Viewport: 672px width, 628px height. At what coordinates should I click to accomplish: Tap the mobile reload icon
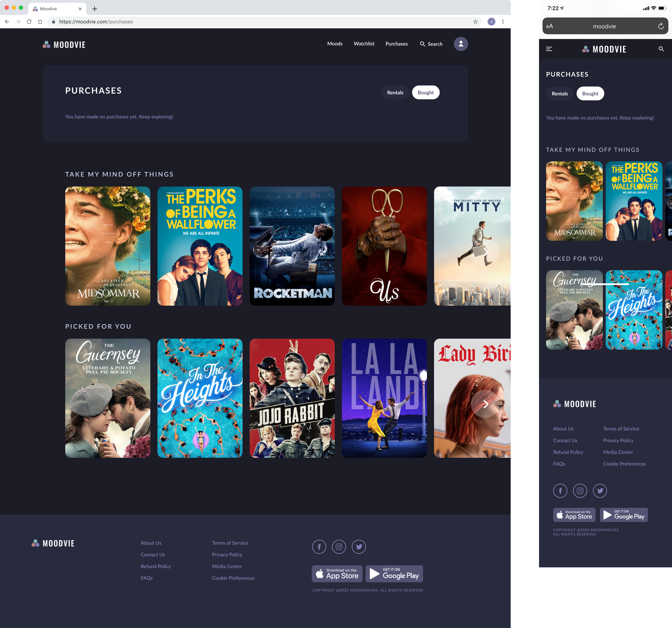[661, 26]
